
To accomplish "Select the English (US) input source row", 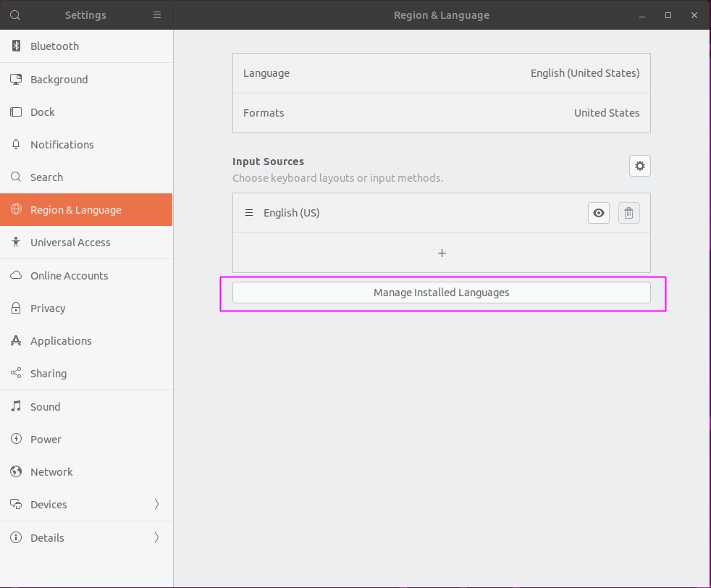I will coord(442,213).
